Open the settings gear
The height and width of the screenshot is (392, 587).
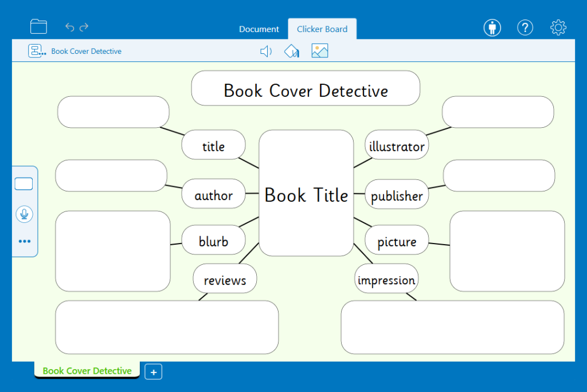pos(558,28)
